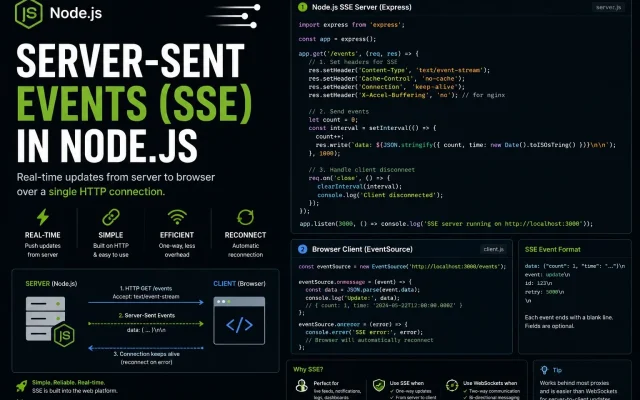640x400 pixels.
Task: Click the Node.js hexagon logo
Action: coord(29,13)
